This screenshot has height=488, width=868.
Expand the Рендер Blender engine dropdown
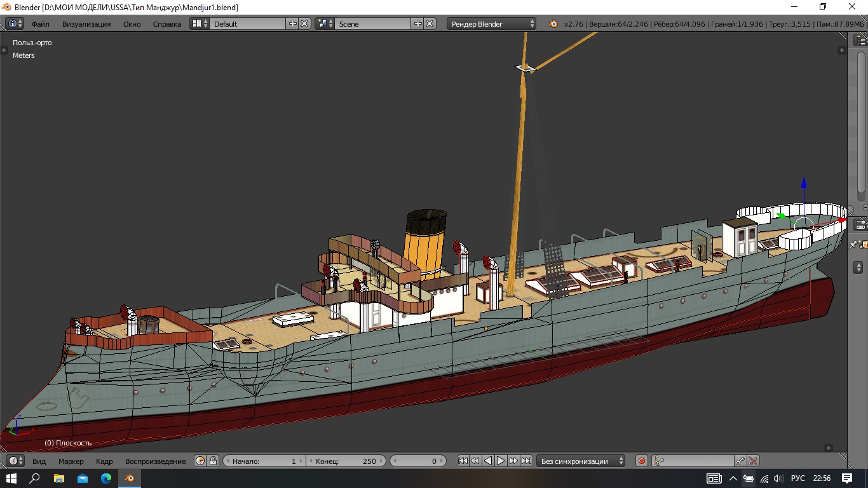tap(492, 24)
